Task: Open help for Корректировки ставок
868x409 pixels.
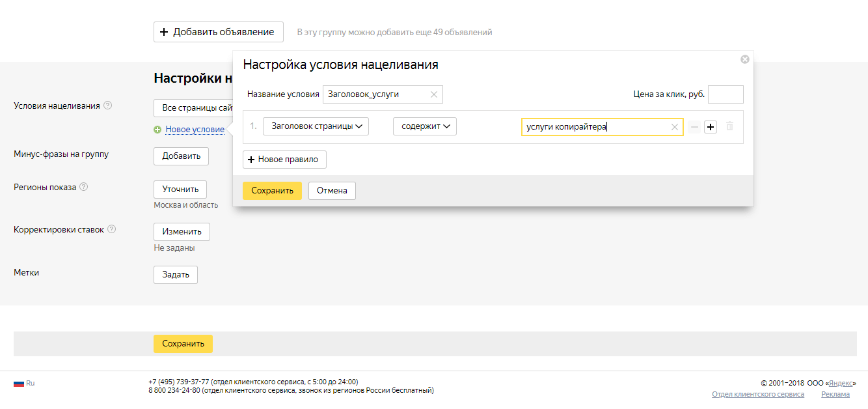Action: pos(112,229)
